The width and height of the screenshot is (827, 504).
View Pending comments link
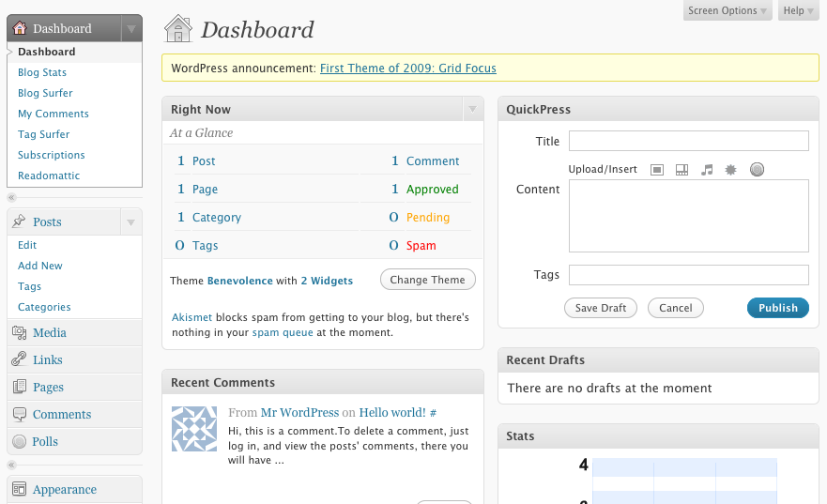[x=428, y=217]
